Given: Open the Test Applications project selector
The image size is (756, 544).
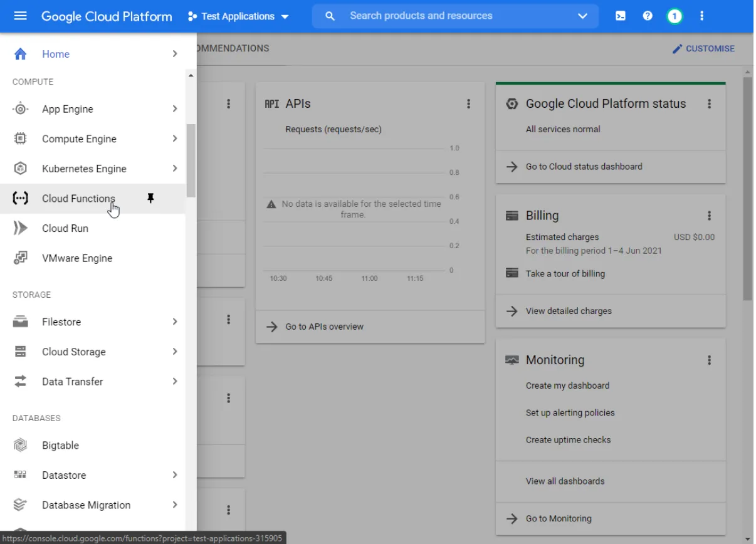Looking at the screenshot, I should (x=238, y=16).
